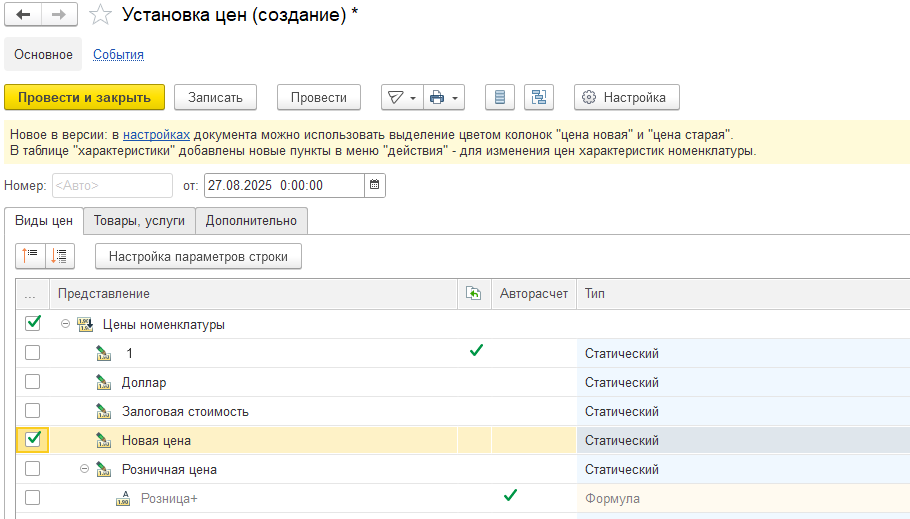The width and height of the screenshot is (910, 519).
Task: Check the Доллар price type checkbox
Action: pos(33,382)
